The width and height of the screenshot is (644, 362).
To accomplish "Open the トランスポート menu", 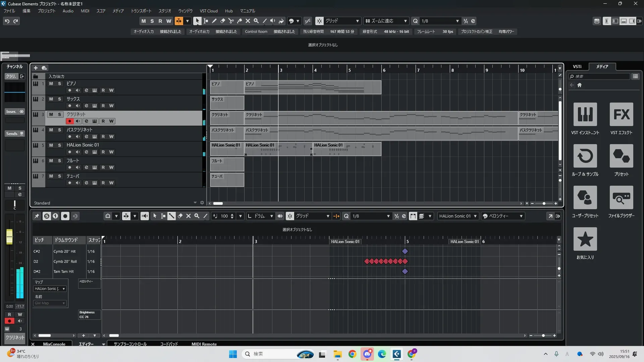I will tap(141, 11).
